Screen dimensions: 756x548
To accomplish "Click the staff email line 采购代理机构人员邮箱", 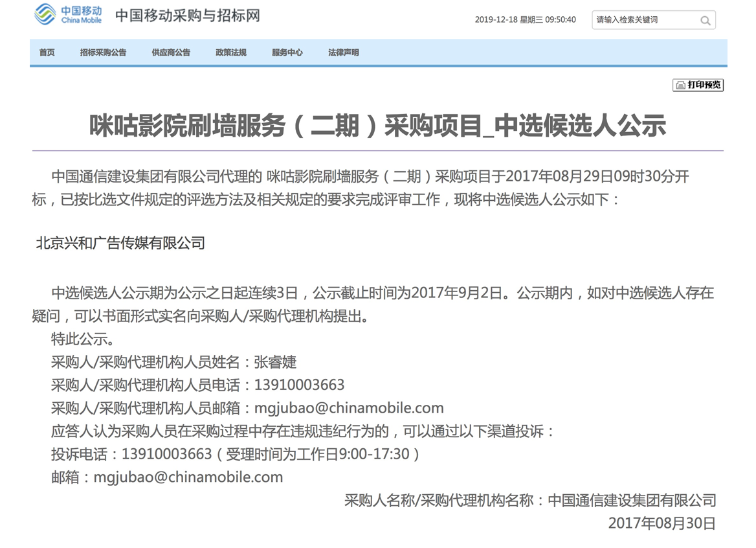I will click(247, 408).
